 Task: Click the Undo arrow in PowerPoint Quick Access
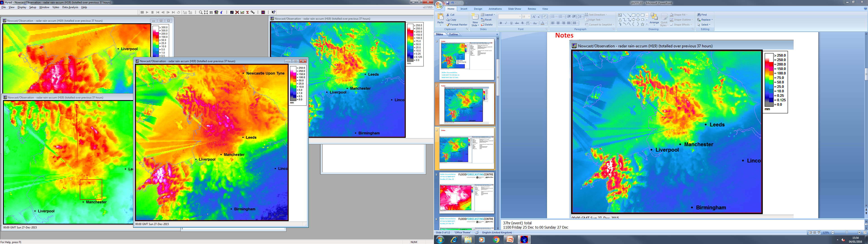[453, 3]
